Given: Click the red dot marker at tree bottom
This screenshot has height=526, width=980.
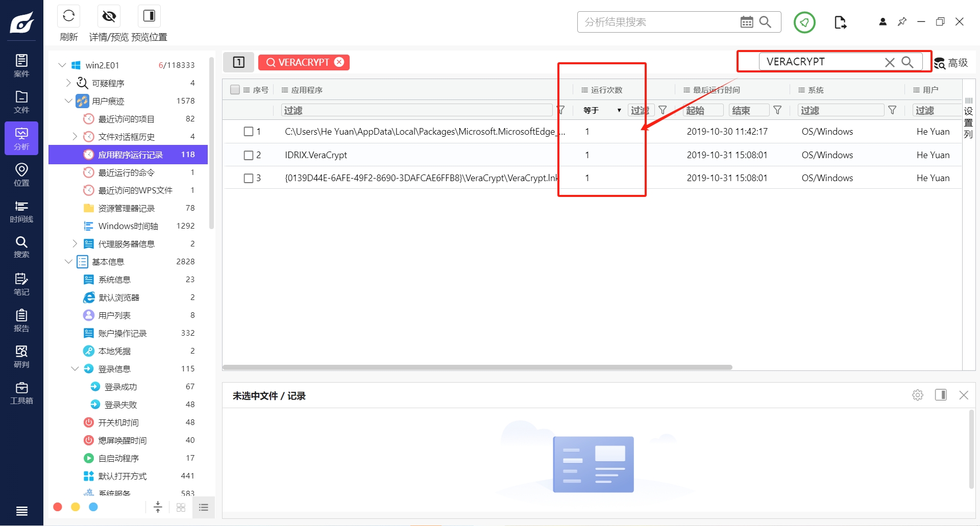Looking at the screenshot, I should pos(58,507).
